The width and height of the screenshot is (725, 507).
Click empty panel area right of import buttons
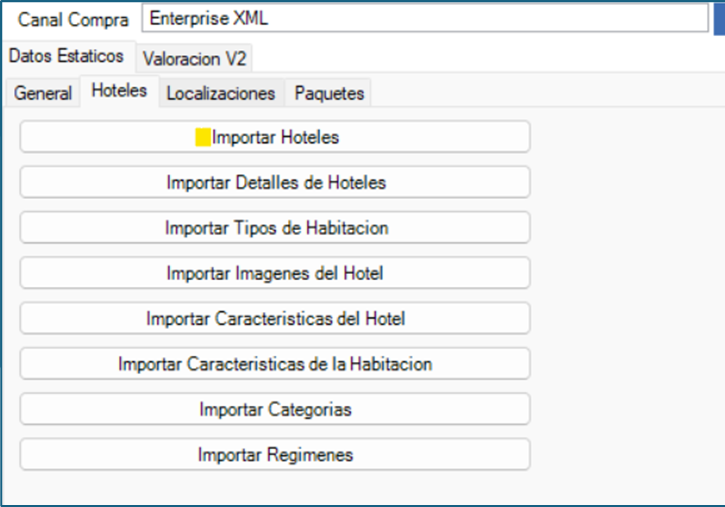(x=627, y=296)
